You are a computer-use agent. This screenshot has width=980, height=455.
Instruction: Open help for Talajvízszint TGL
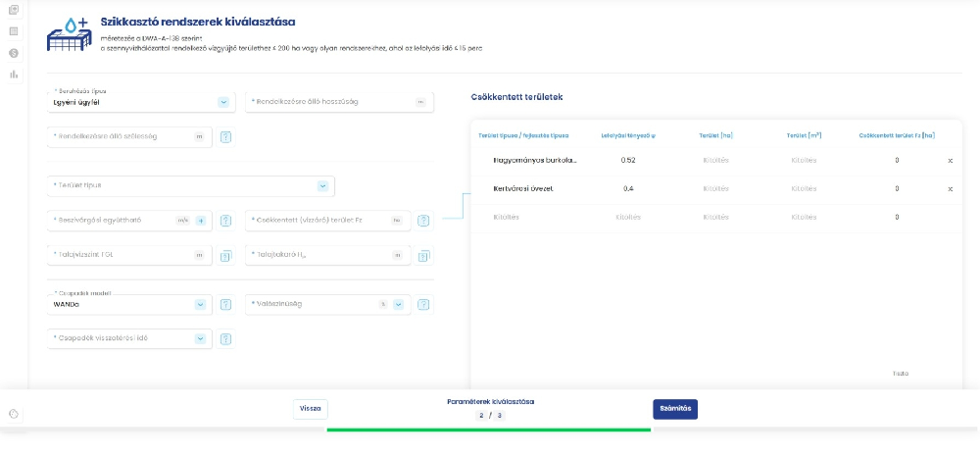point(225,255)
